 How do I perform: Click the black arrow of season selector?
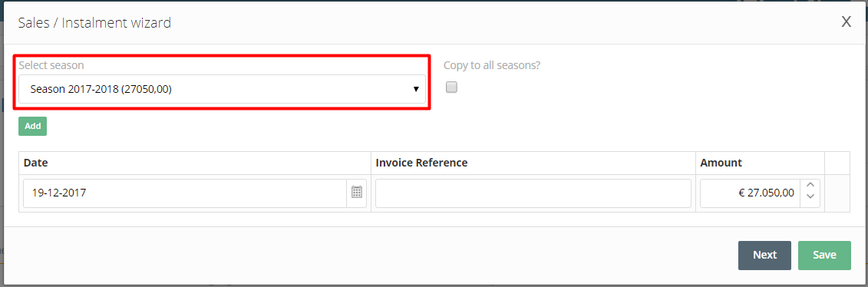coord(416,89)
